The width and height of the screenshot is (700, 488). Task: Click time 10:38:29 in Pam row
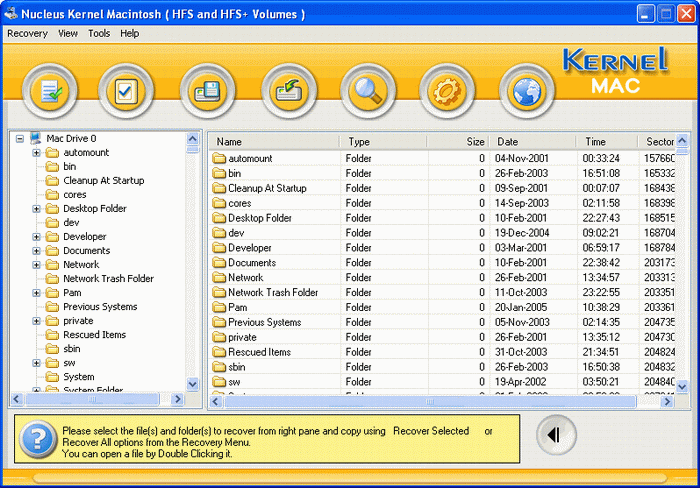(601, 307)
